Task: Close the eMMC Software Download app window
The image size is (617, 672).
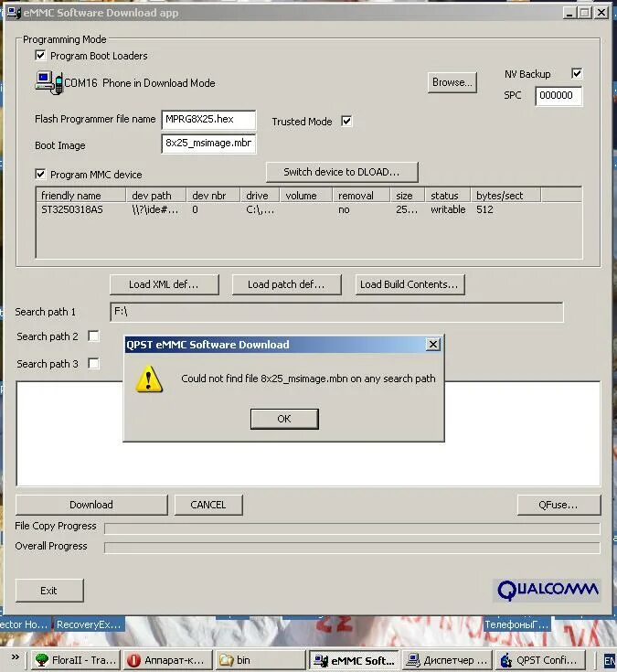Action: pyautogui.click(x=601, y=13)
